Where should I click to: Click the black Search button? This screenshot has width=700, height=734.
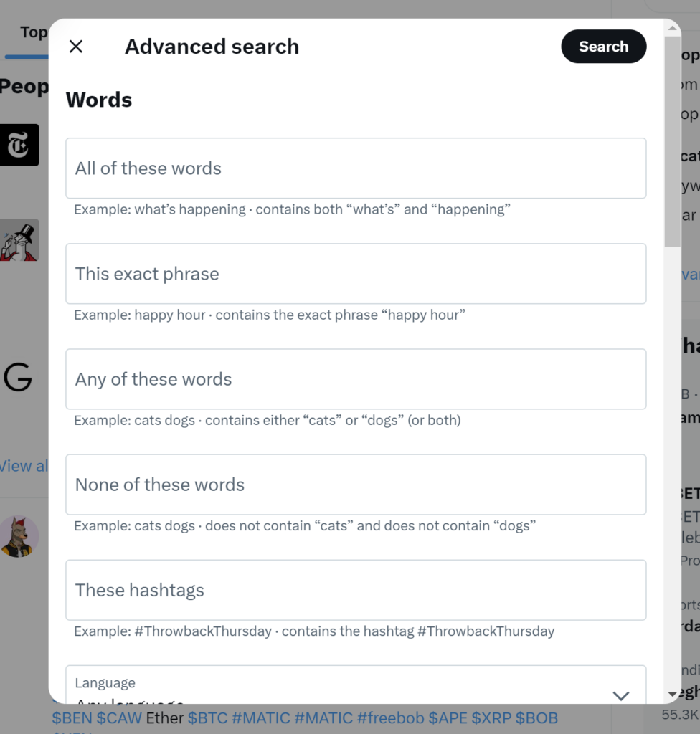603,47
